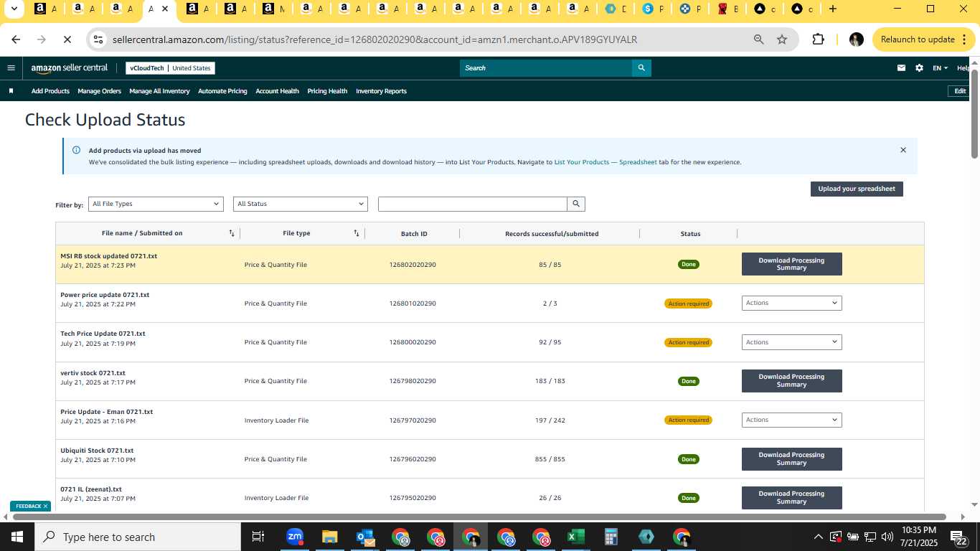Download Processing Summary for Ubiquiti Stock 0721.txt

[x=791, y=458]
